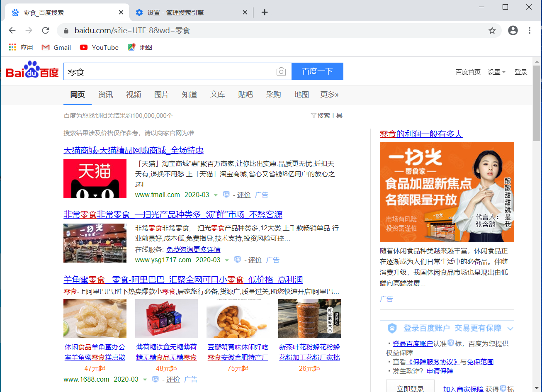Click 登录 link at top right

(x=521, y=72)
